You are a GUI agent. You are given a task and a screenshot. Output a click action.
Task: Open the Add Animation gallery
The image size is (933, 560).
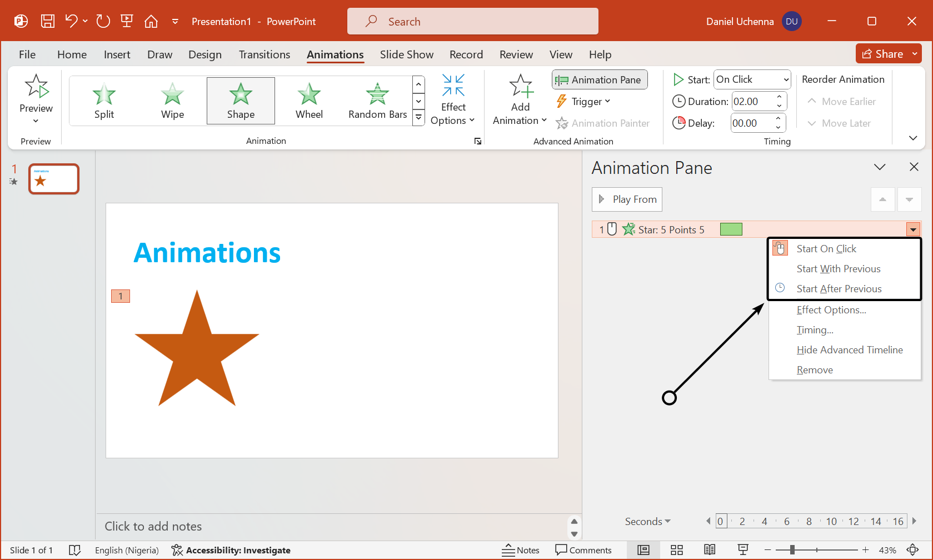[520, 101]
